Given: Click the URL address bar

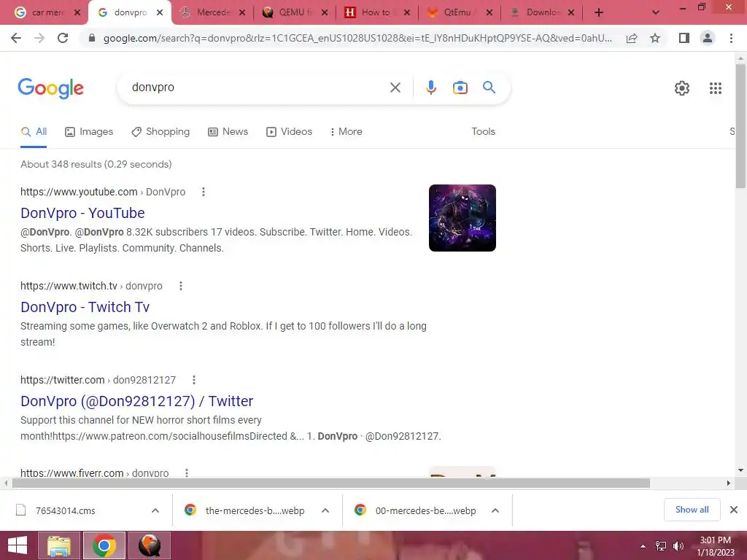Looking at the screenshot, I should click(357, 38).
